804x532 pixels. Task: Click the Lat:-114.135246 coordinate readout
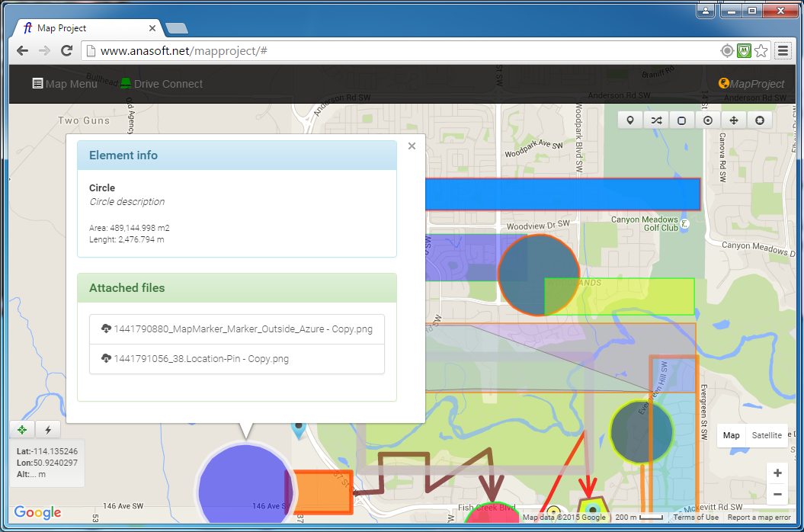click(x=47, y=451)
